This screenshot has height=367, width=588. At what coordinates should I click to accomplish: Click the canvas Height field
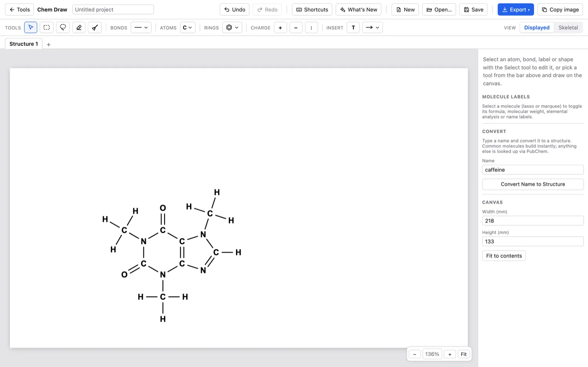click(533, 241)
